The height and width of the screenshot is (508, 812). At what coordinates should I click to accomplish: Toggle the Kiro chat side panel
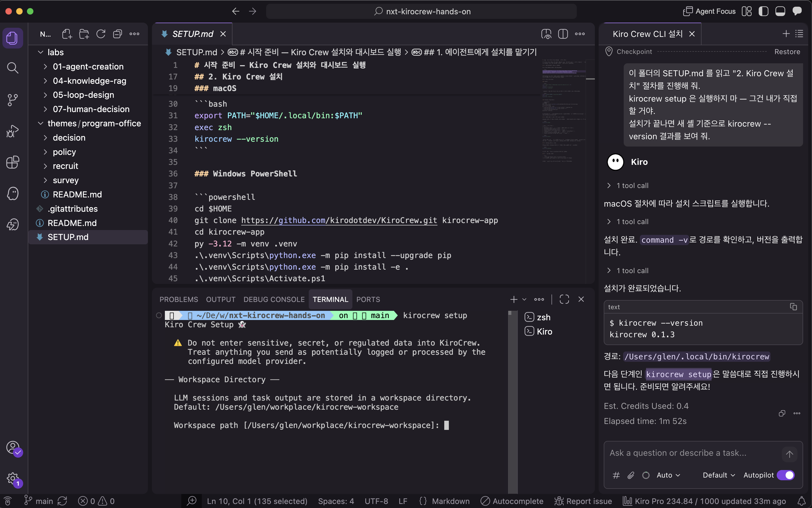[x=797, y=11]
